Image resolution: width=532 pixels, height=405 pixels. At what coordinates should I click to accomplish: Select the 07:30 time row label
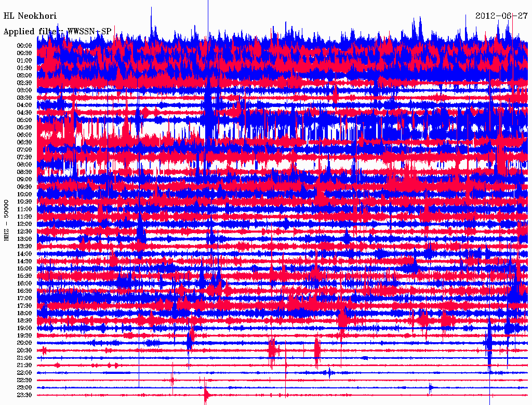click(x=24, y=157)
